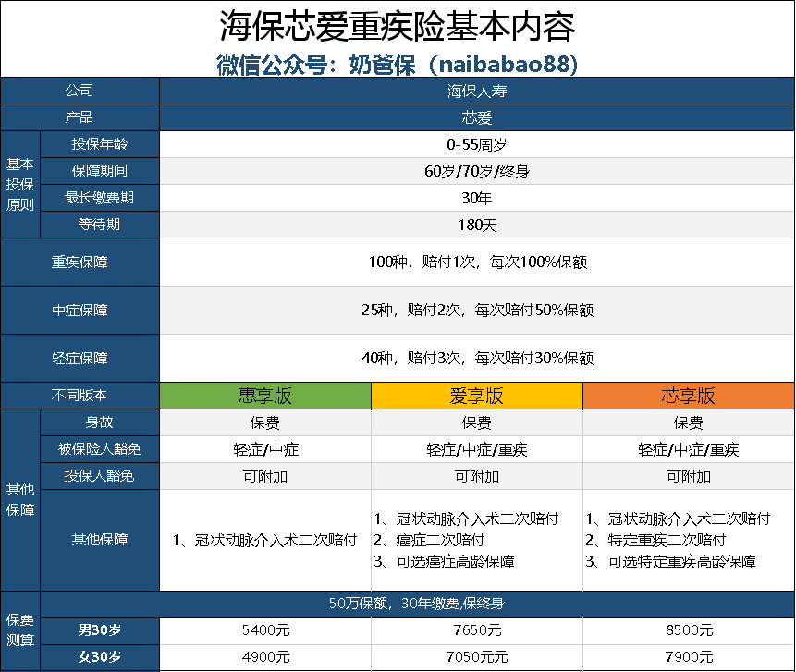796x672 pixels.
Task: Click the 25种，赔付2次 coverage description
Action: pyautogui.click(x=477, y=310)
